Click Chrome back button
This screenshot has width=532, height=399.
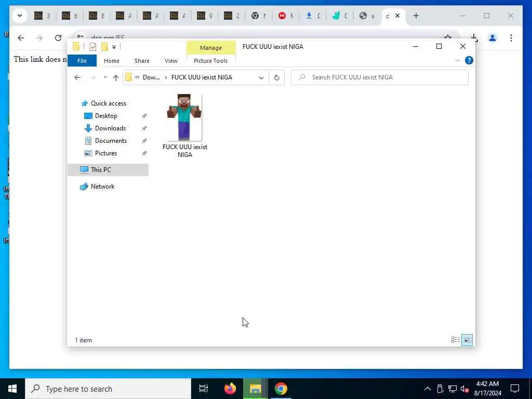[x=21, y=38]
